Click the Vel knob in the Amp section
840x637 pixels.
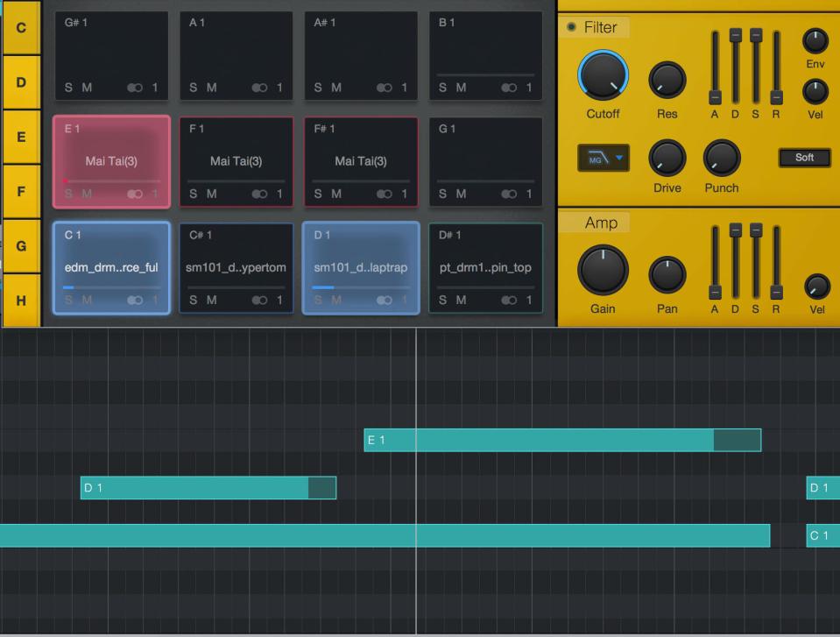816,287
